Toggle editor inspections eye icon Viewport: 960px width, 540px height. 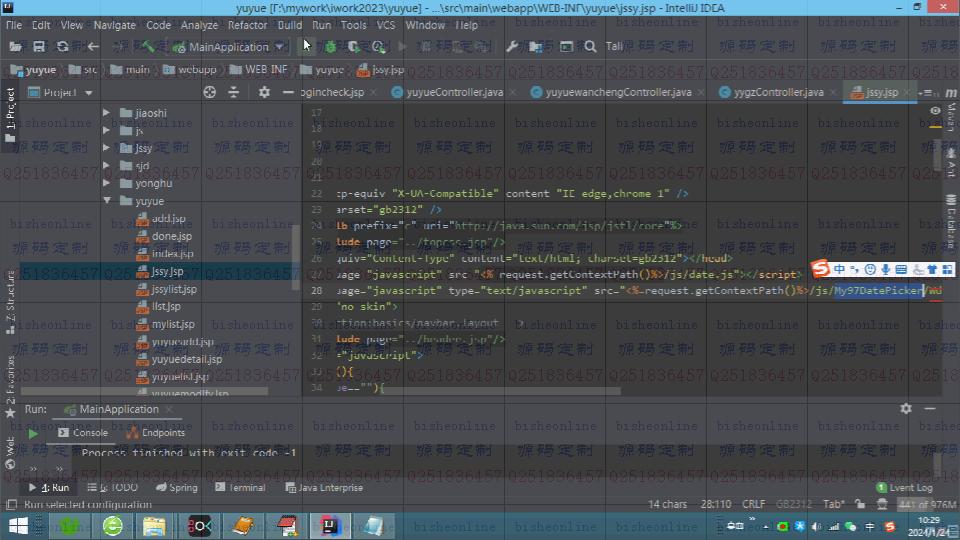(x=935, y=111)
